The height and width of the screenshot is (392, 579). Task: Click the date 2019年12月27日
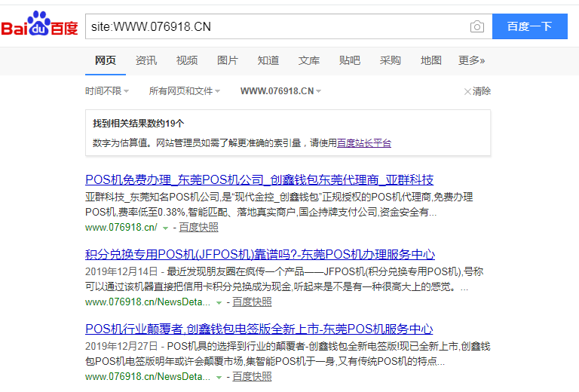click(121, 346)
